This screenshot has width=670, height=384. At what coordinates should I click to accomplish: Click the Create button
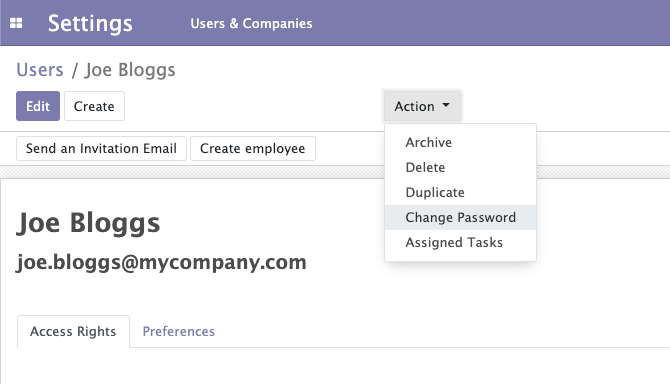click(x=94, y=106)
